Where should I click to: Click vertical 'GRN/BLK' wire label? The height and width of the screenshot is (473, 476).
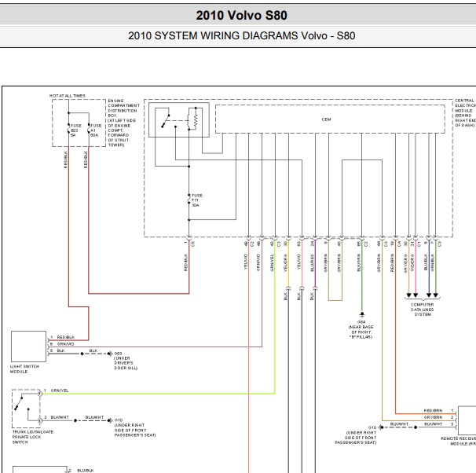(432, 262)
